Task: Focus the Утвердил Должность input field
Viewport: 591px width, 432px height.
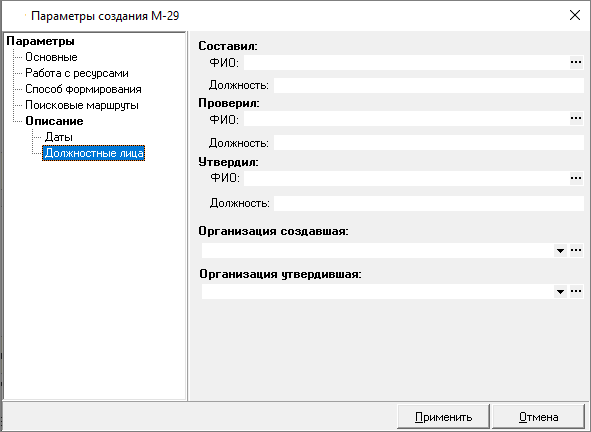Action: click(429, 204)
